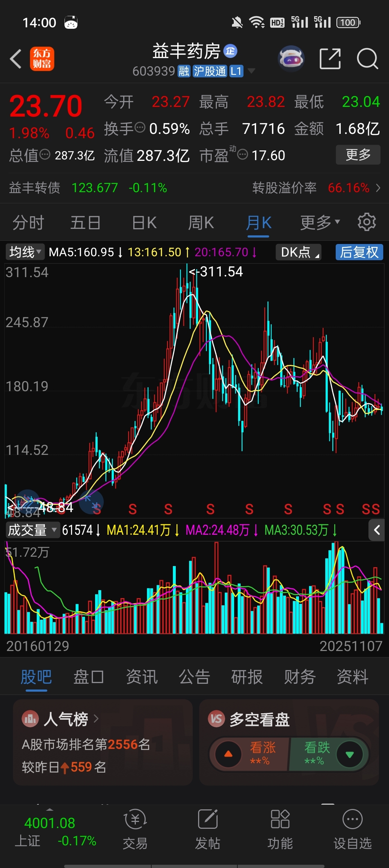The image size is (389, 868).
Task: Expand the 人气榜 chevron
Action: (96, 719)
